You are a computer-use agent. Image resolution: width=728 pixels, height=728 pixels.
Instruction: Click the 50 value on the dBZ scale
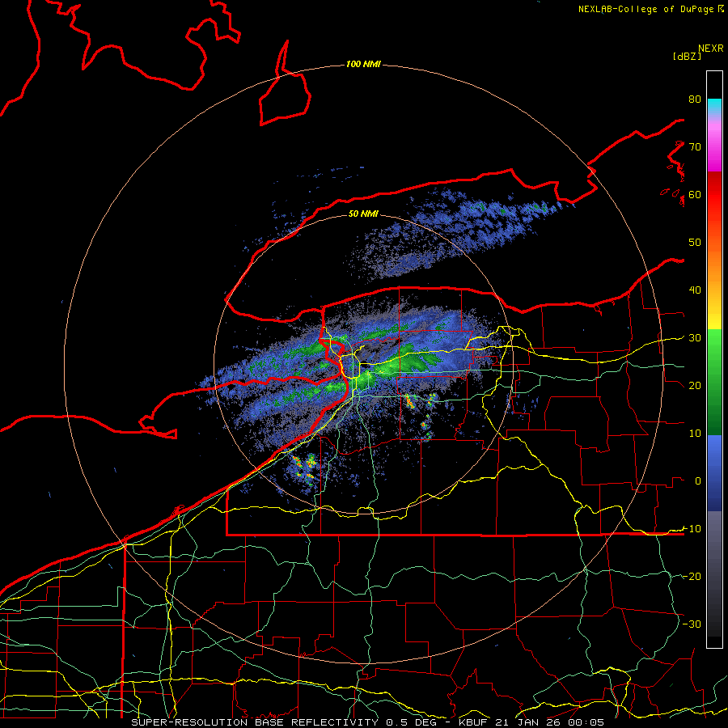pos(695,243)
